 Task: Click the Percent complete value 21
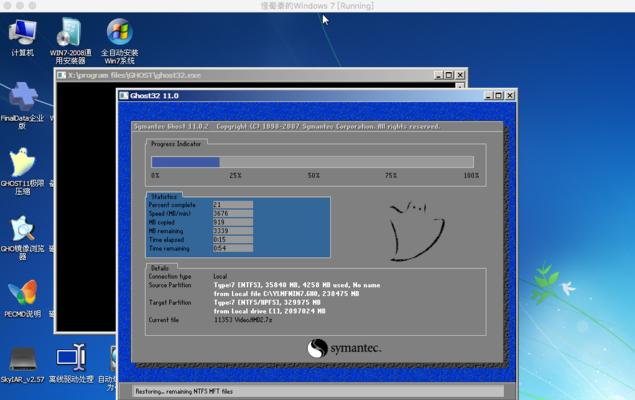click(233, 205)
